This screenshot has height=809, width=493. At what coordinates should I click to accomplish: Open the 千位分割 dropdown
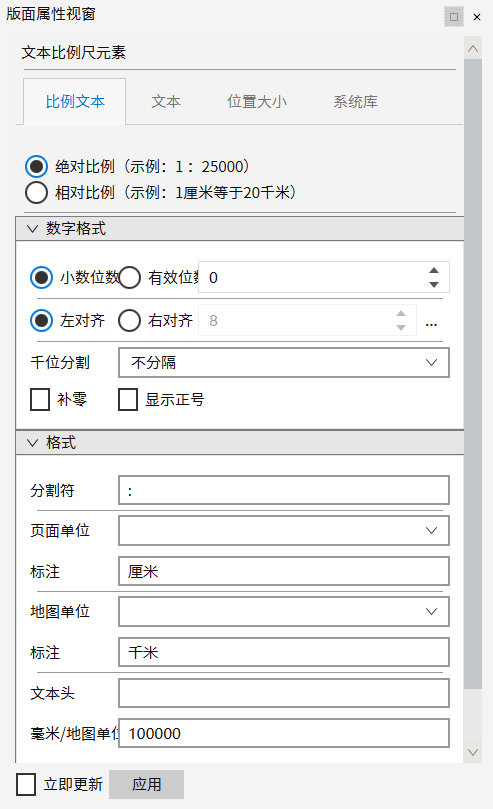pos(284,363)
